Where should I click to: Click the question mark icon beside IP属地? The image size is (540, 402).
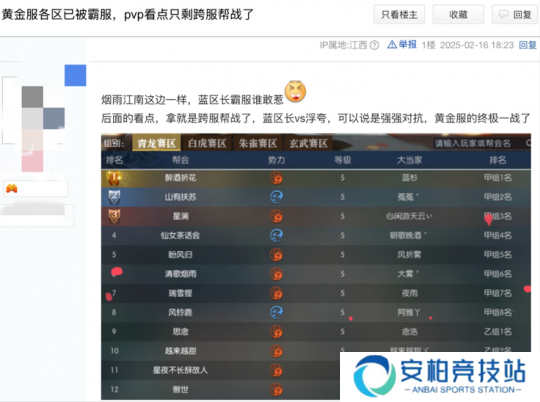point(375,45)
